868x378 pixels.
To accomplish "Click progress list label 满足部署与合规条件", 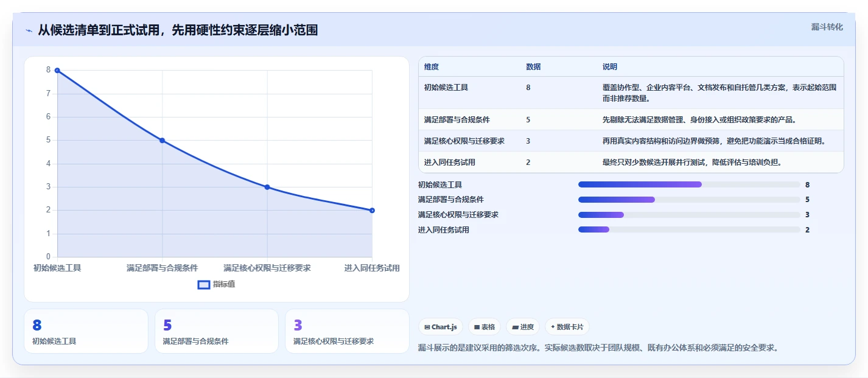I will click(x=451, y=200).
